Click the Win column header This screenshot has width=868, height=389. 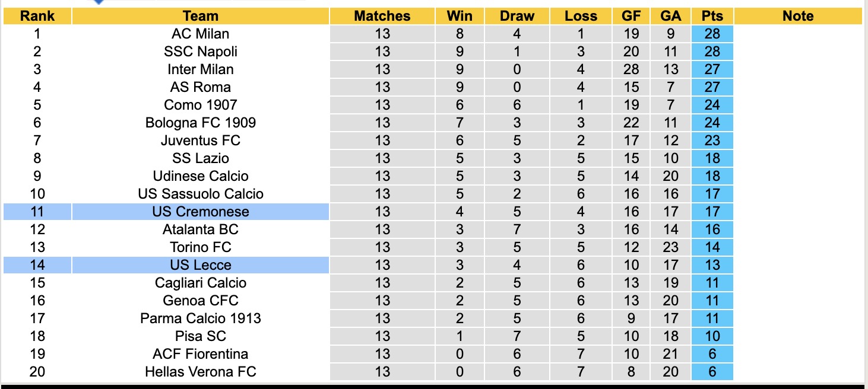pos(460,16)
